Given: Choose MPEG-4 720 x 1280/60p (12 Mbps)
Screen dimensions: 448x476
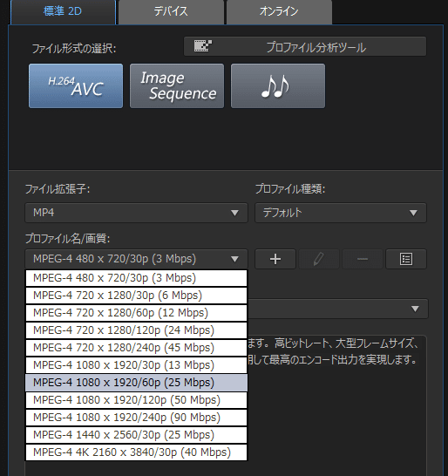Looking at the screenshot, I should point(136,313).
